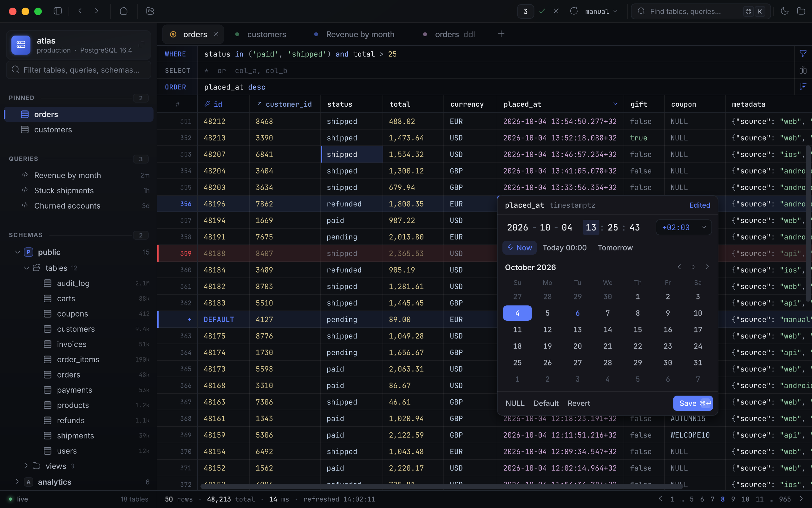Viewport: 812px width, 508px height.
Task: Expand the views folder
Action: pos(26,466)
